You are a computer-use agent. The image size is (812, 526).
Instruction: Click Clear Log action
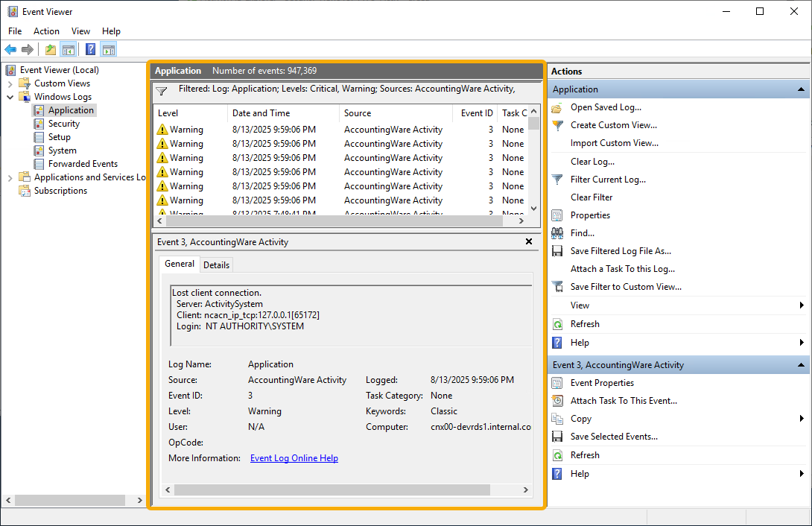pyautogui.click(x=592, y=162)
